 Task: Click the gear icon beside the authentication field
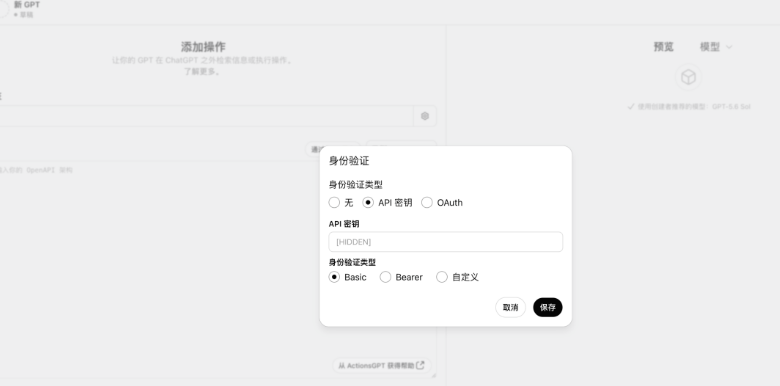tap(425, 116)
